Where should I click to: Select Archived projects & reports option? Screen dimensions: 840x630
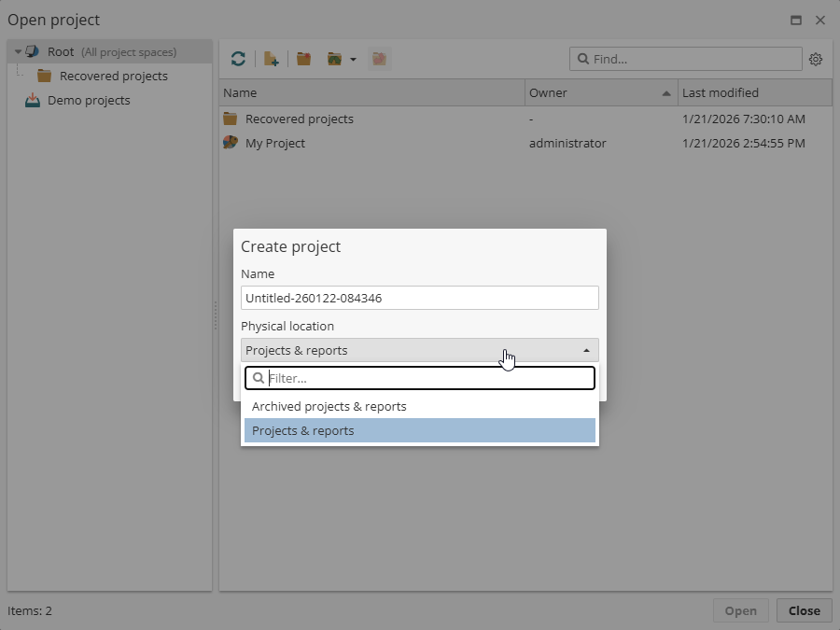coord(329,406)
